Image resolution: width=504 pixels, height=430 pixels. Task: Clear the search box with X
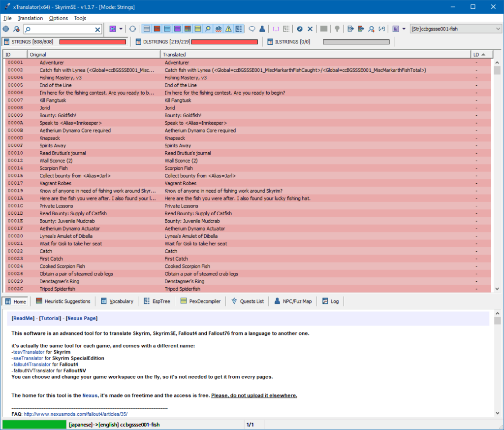[x=98, y=30]
